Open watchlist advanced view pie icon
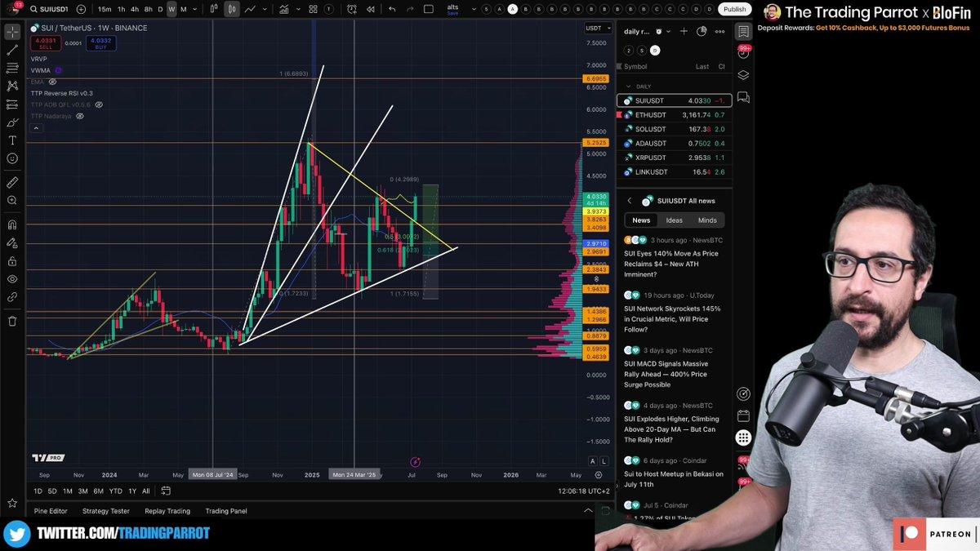This screenshot has height=551, width=980. point(702,31)
